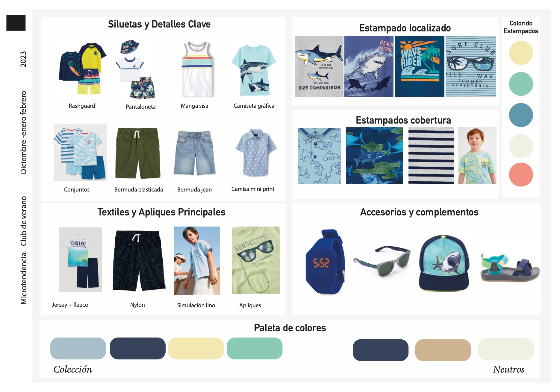The width and height of the screenshot is (560, 392).
Task: Select the Surf Club sunglasses print
Action: (x=470, y=66)
